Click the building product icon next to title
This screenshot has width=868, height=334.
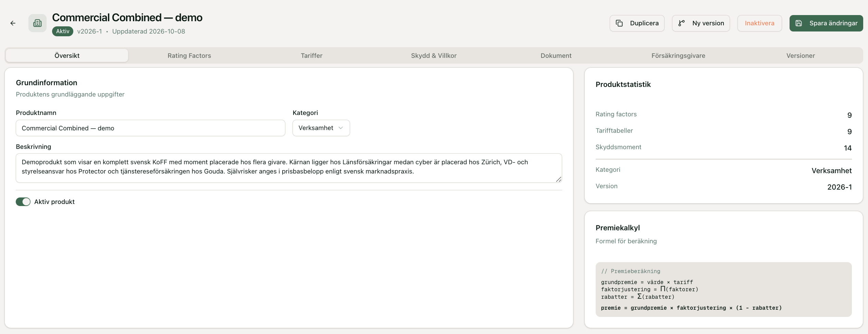pos(37,23)
